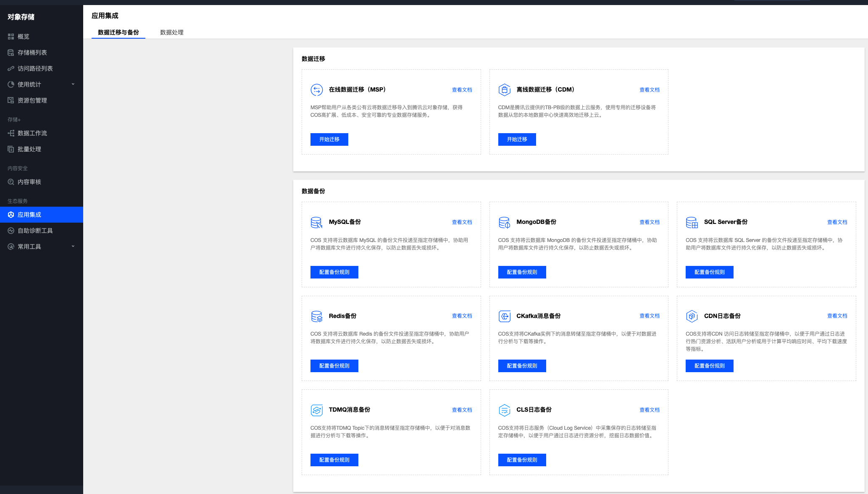This screenshot has width=868, height=494.
Task: Open 存储桶列表 via its bucket icon
Action: 11,53
